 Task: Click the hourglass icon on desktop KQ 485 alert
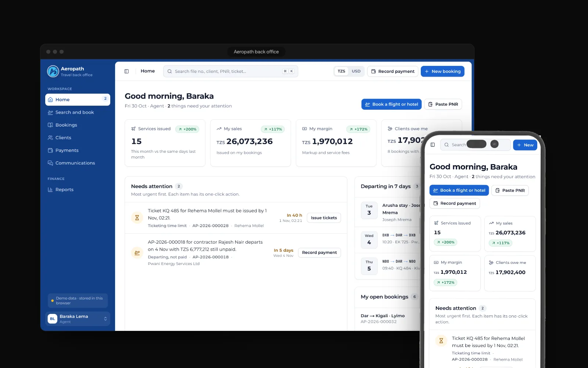click(137, 217)
